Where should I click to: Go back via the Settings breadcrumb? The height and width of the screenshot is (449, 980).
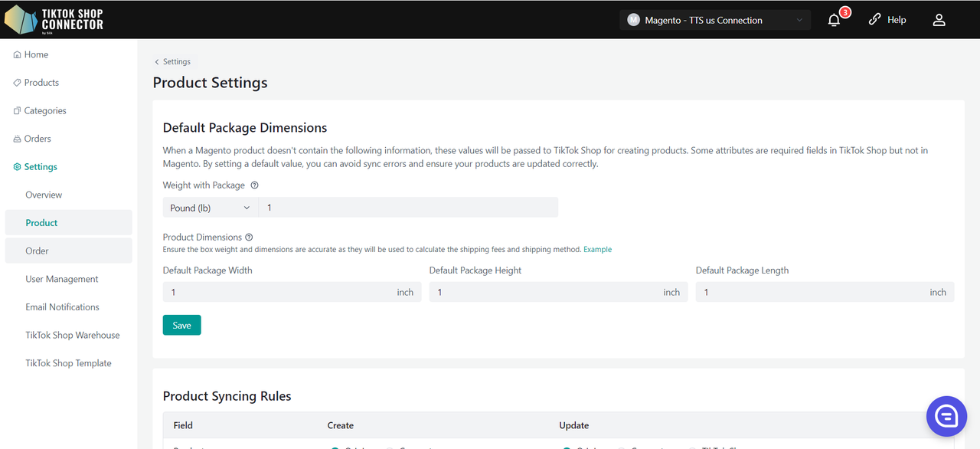point(173,61)
